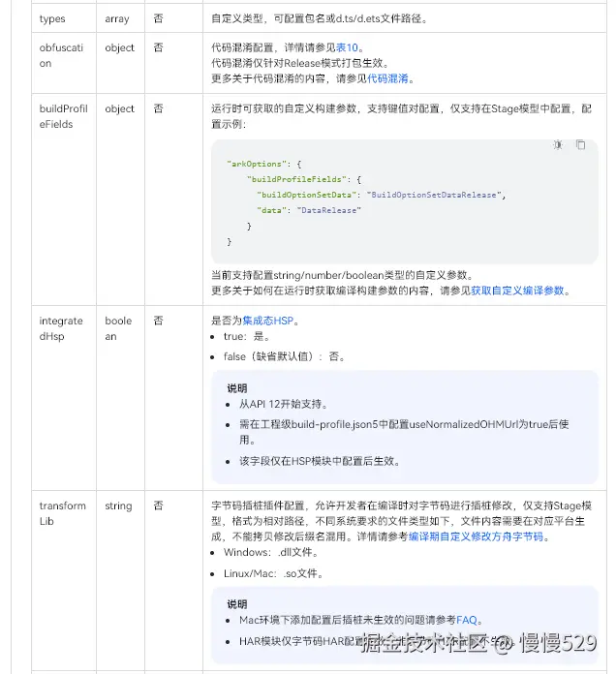Image resolution: width=616 pixels, height=674 pixels.
Task: Open the FAQ link
Action: [x=467, y=620]
